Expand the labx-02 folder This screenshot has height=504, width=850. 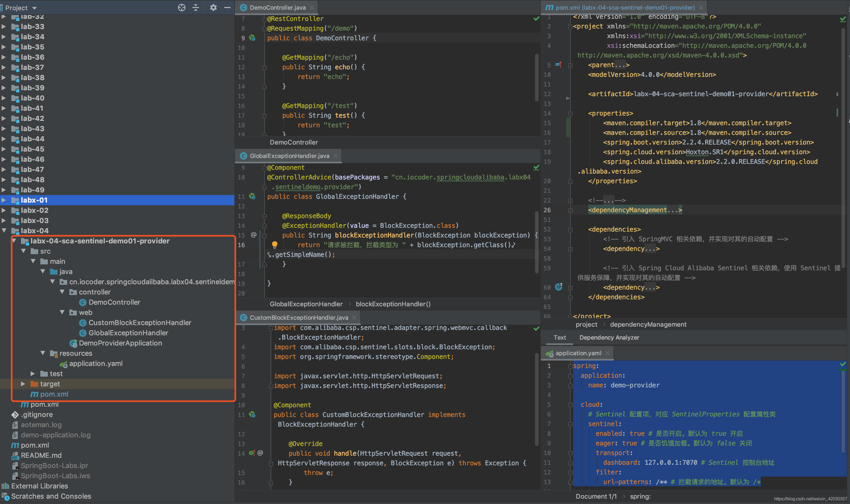4,210
